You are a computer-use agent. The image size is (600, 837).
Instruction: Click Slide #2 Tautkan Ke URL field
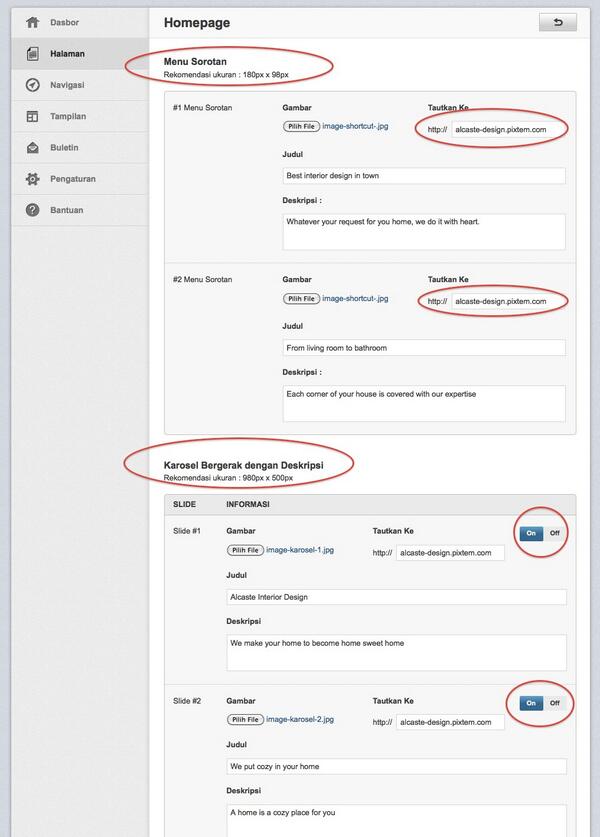pyautogui.click(x=450, y=722)
